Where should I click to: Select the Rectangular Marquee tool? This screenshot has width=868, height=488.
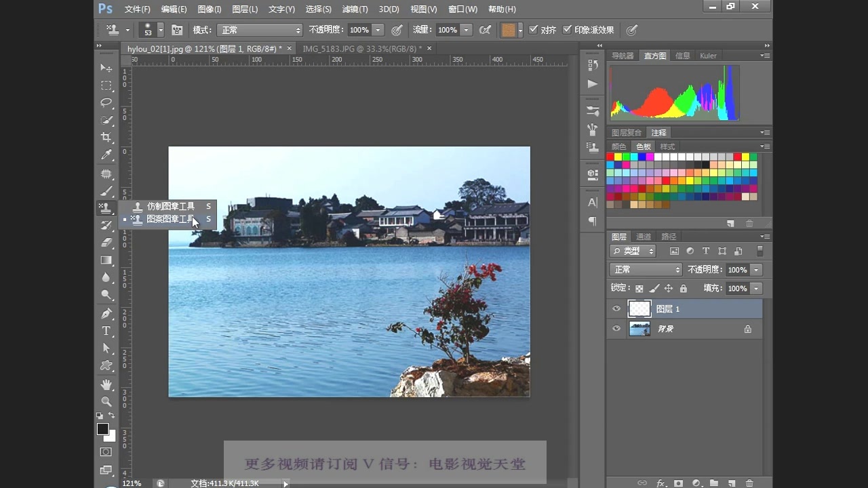pos(106,85)
